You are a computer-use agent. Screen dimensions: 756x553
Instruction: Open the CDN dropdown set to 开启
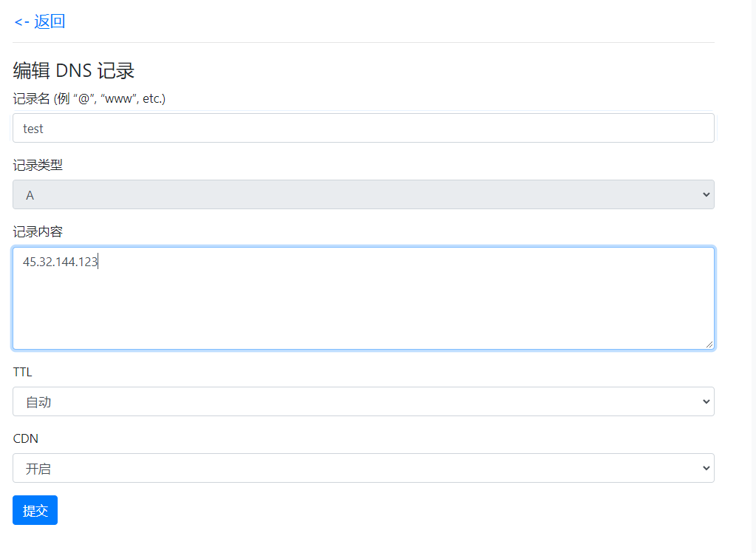[363, 468]
